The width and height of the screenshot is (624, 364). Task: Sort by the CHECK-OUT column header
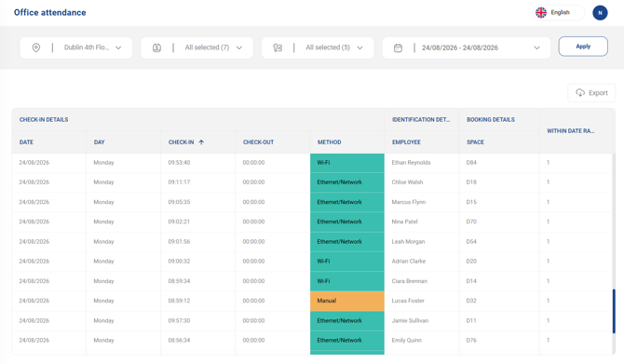pos(258,142)
